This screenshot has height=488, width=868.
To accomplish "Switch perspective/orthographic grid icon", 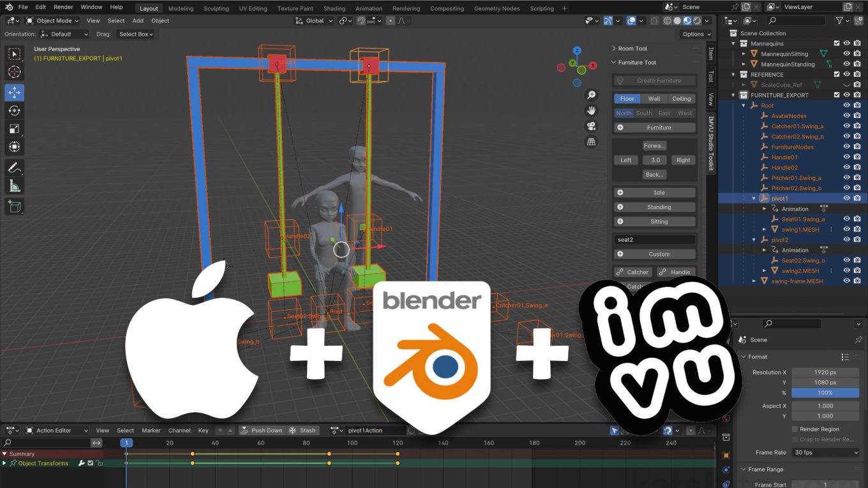I will [x=592, y=142].
